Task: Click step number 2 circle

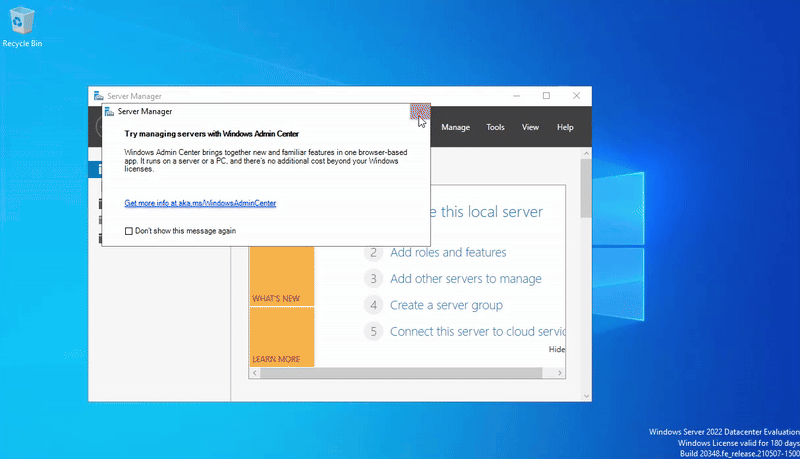Action: click(x=373, y=252)
